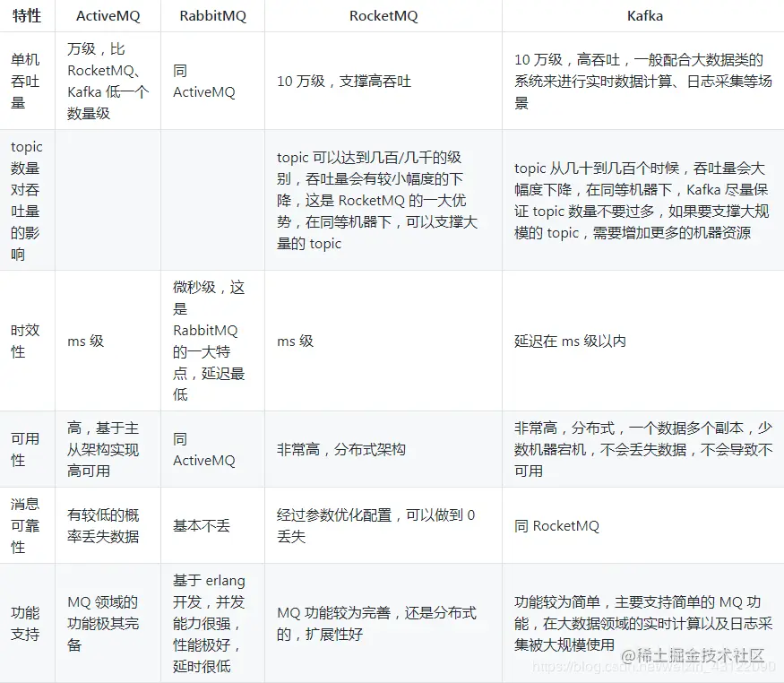
Task: Click the 特性 column header
Action: pyautogui.click(x=27, y=16)
